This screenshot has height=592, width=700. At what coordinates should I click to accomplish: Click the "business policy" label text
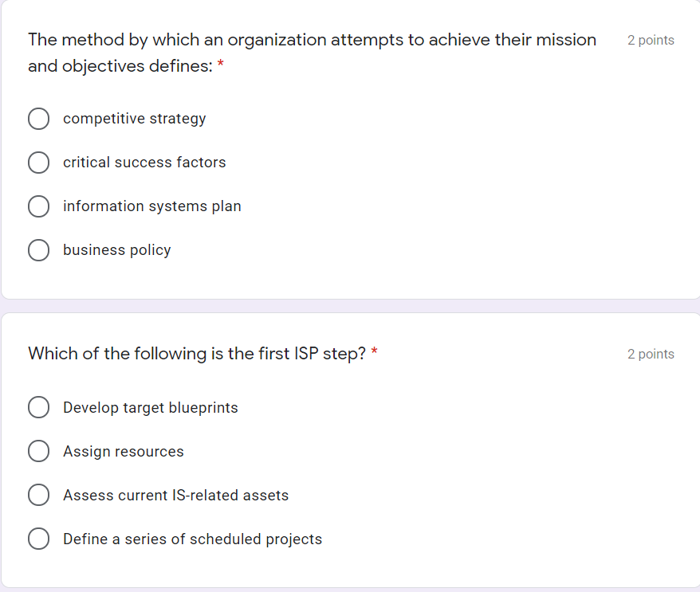click(x=116, y=249)
